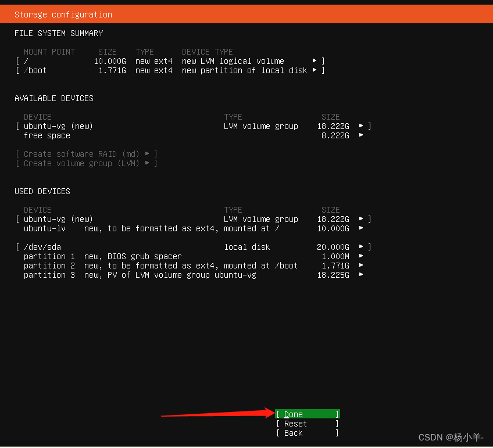Image resolution: width=493 pixels, height=448 pixels.
Task: Expand arrow beside ubuntu-lv 10.000G
Action: coord(361,228)
